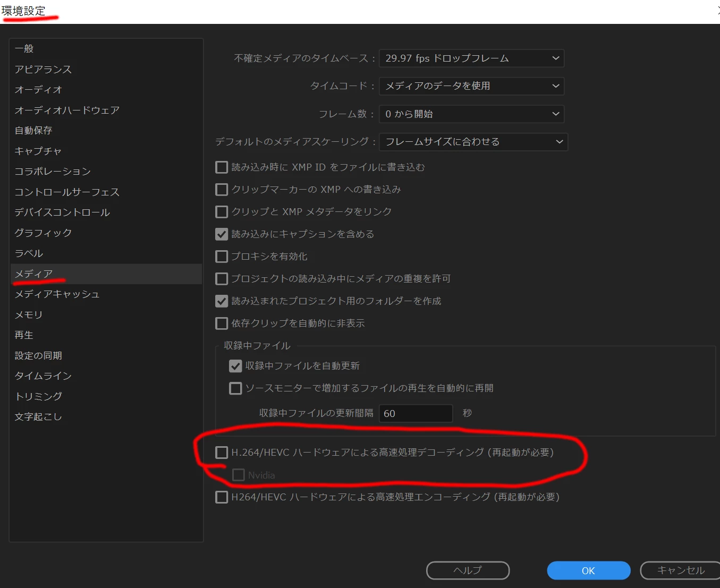
Task: Uncheck 収録中ファイルを自動更新 checkbox
Action: point(235,367)
